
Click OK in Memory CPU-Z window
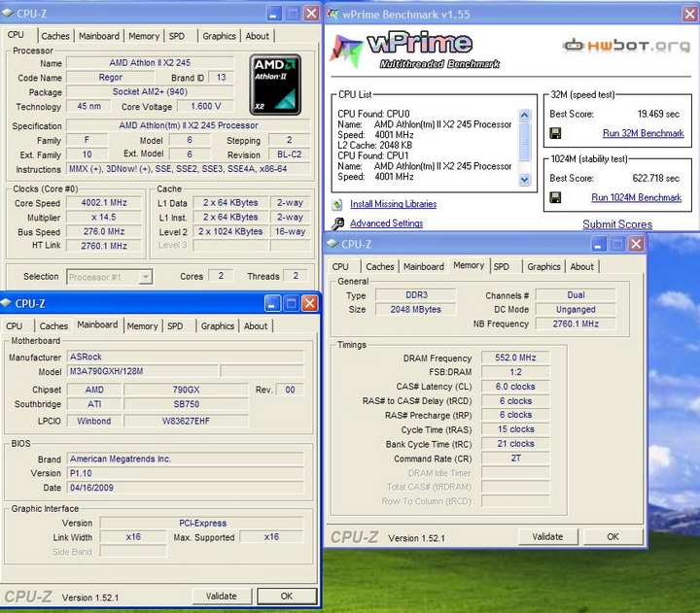click(612, 536)
